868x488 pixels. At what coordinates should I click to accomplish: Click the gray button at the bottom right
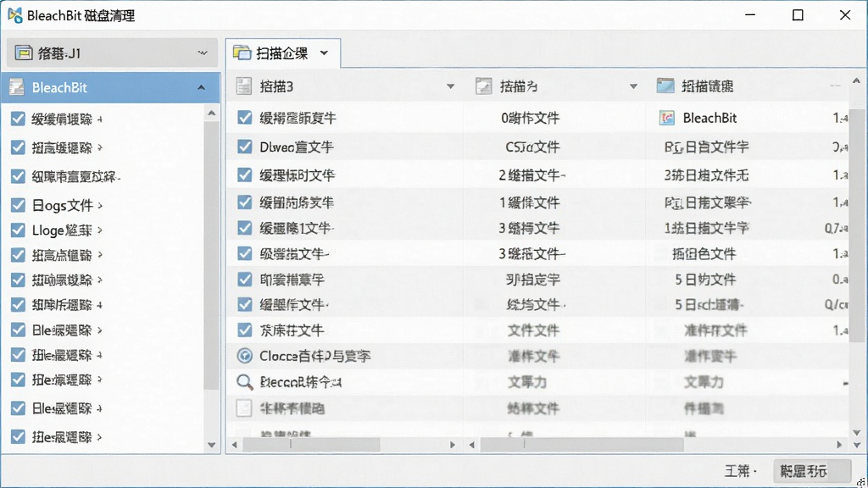[811, 471]
